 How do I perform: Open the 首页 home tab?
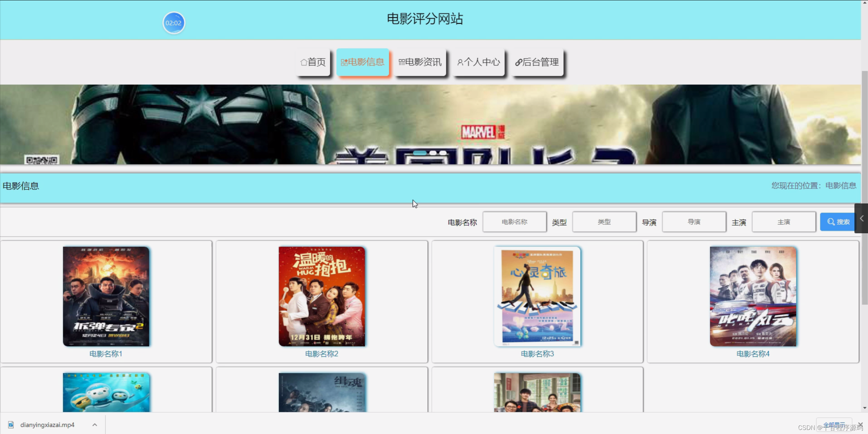313,62
